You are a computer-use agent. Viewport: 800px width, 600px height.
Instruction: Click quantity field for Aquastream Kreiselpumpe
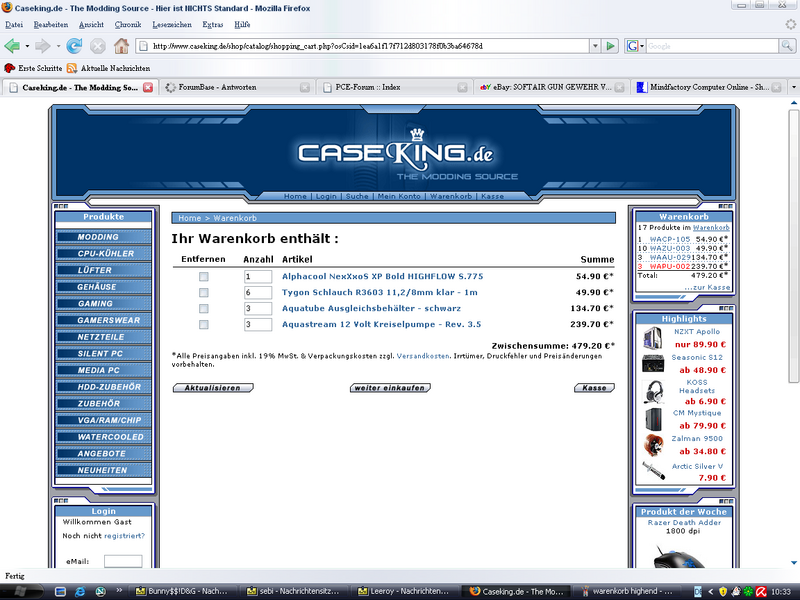258,324
